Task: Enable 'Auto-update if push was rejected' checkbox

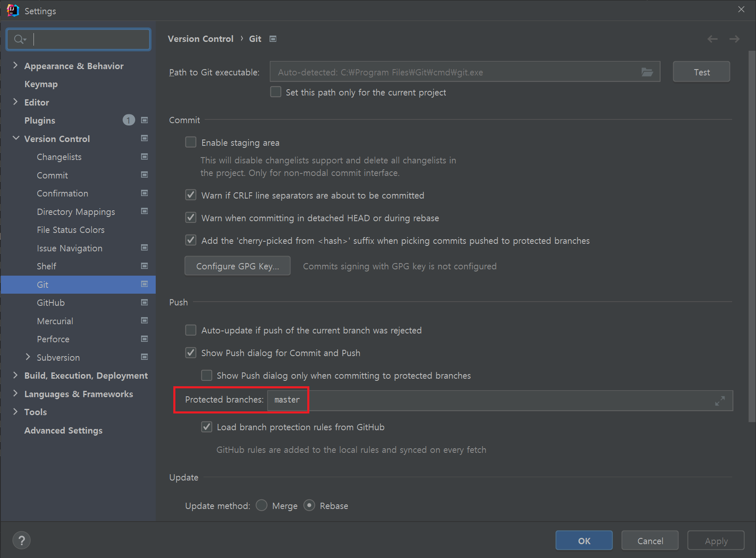Action: [x=190, y=330]
